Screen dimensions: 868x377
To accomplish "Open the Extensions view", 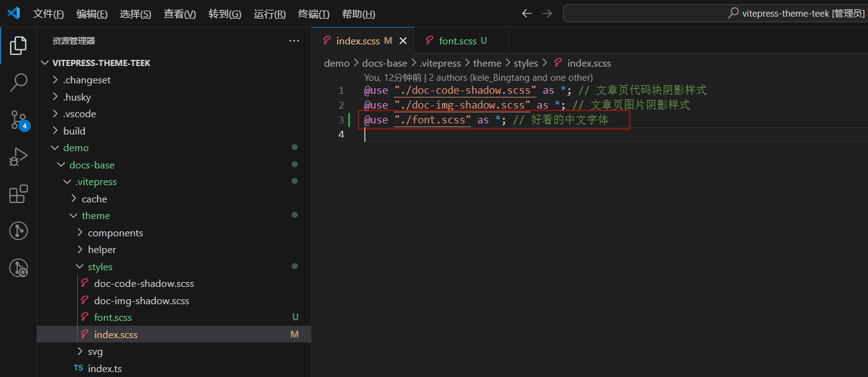I will (x=19, y=194).
